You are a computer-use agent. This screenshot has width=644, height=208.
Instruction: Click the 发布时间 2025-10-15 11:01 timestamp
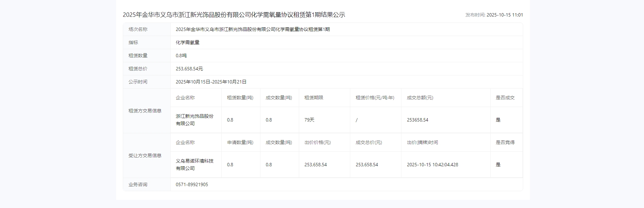pyautogui.click(x=494, y=15)
